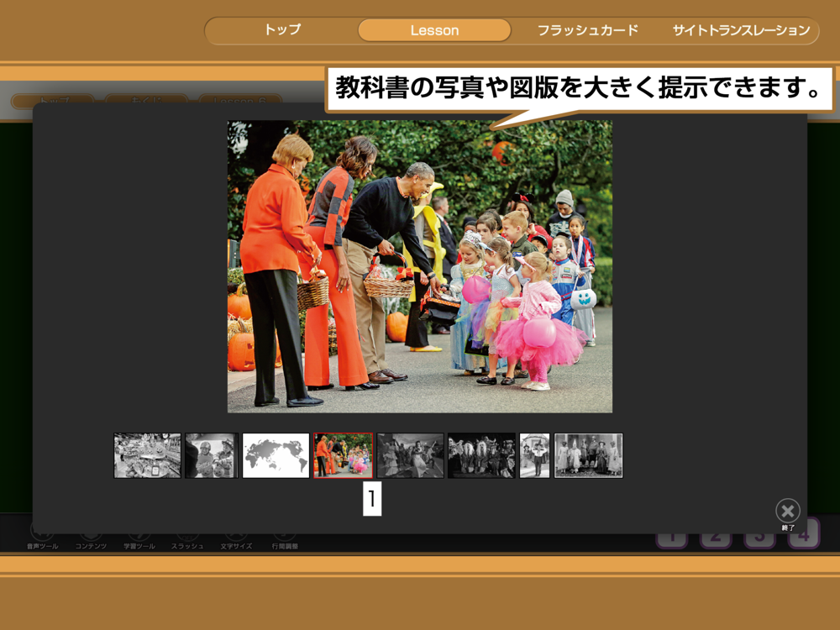Close the image viewer with the 終了 button
The image size is (840, 630).
pos(788,514)
